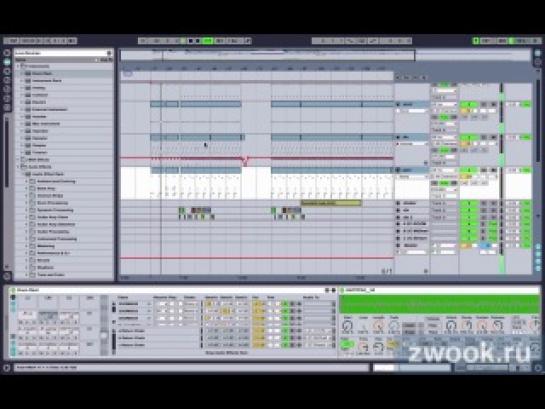Fold the first track using its arrow
545x409 pixels.
(398, 104)
